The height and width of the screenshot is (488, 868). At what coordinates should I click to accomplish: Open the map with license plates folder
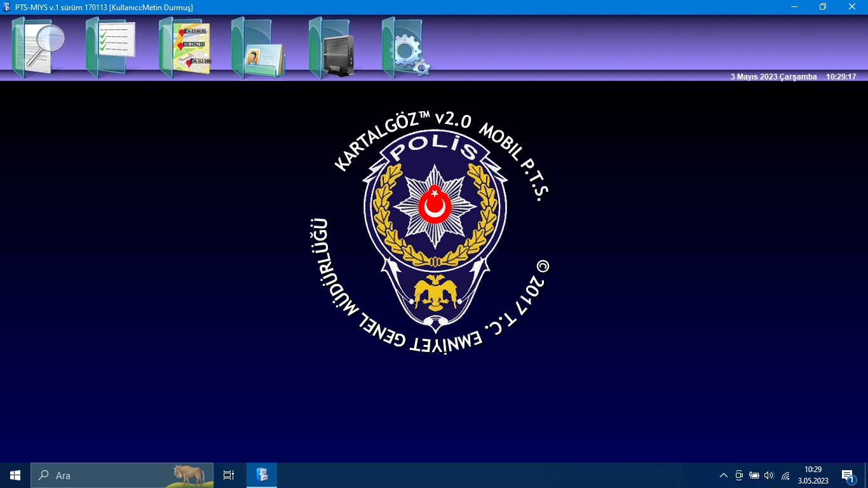185,47
